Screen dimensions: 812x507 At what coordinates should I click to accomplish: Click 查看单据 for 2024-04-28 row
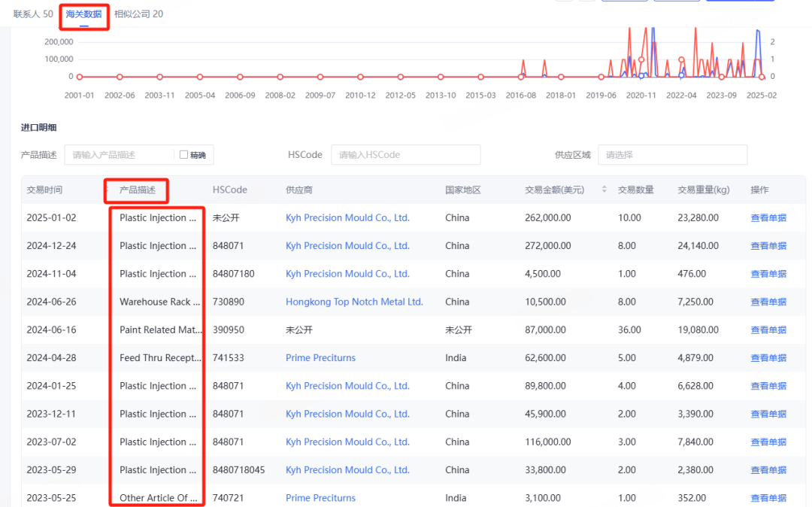pyautogui.click(x=768, y=357)
